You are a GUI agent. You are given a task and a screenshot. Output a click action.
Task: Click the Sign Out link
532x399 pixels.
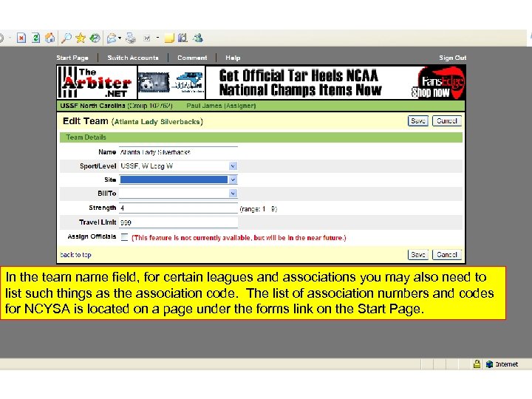tap(453, 58)
